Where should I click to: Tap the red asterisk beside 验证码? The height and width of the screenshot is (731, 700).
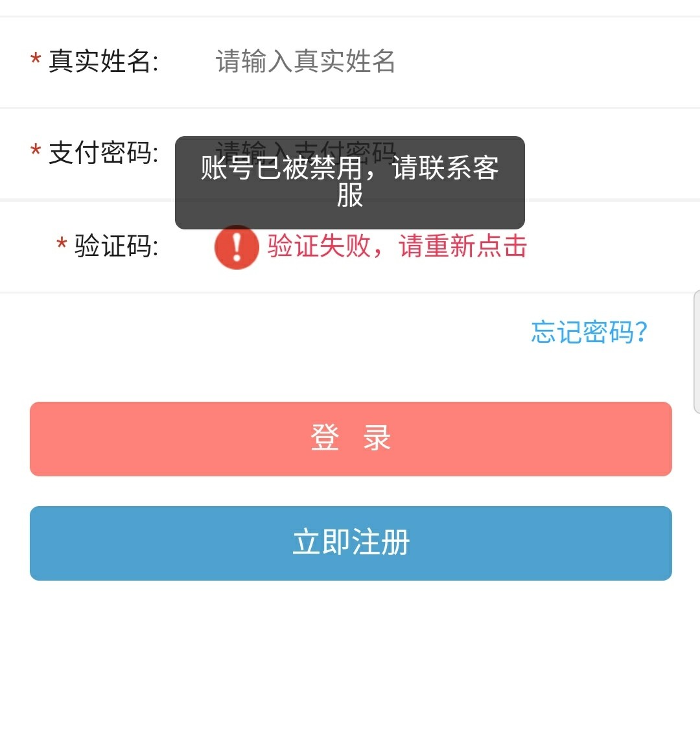click(62, 246)
